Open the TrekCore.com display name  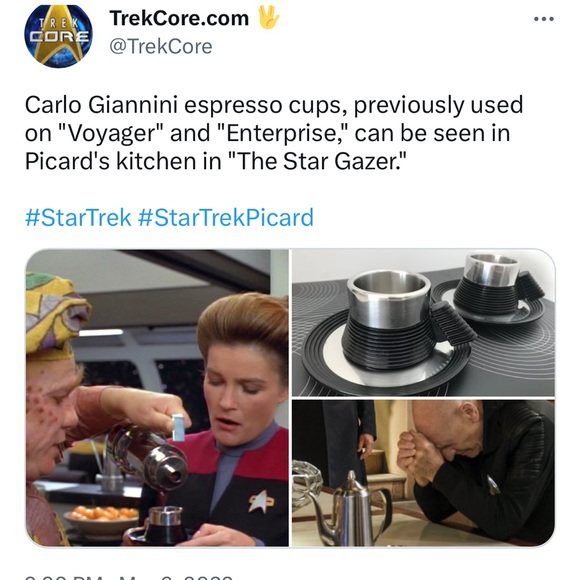[179, 18]
